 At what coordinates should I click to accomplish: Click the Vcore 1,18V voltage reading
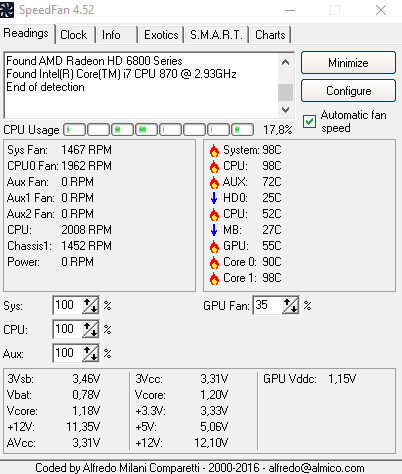(53, 411)
